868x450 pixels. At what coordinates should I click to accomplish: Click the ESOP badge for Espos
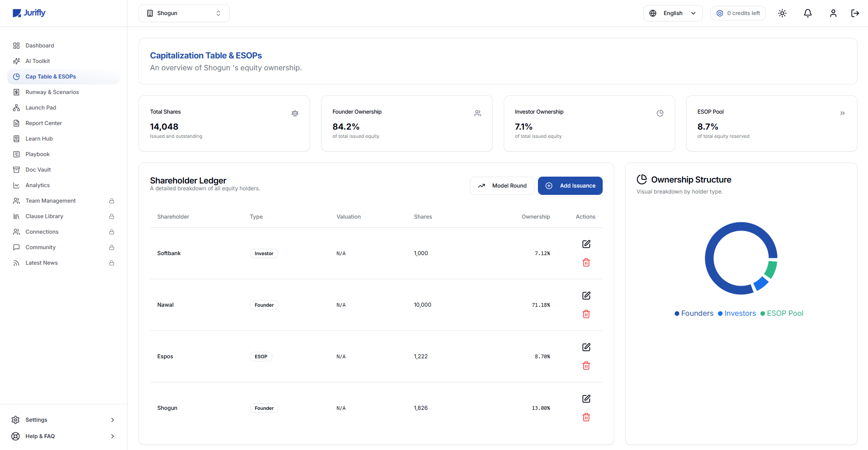tap(261, 357)
